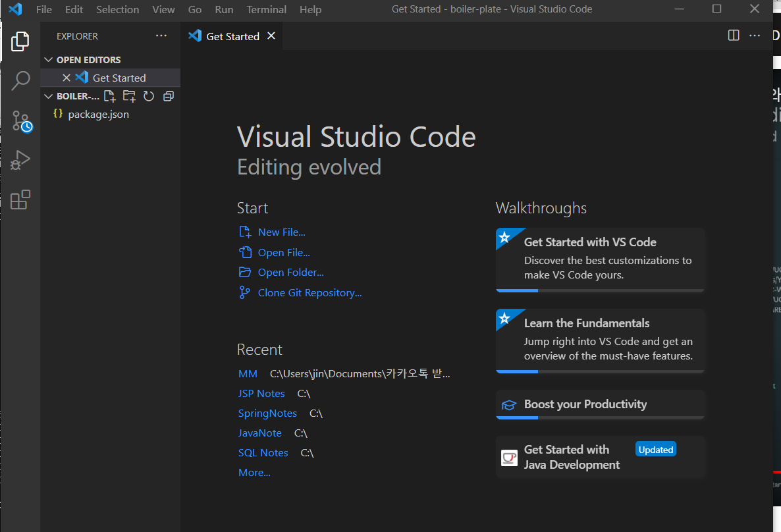Click the Open Folder icon under Start

click(244, 272)
